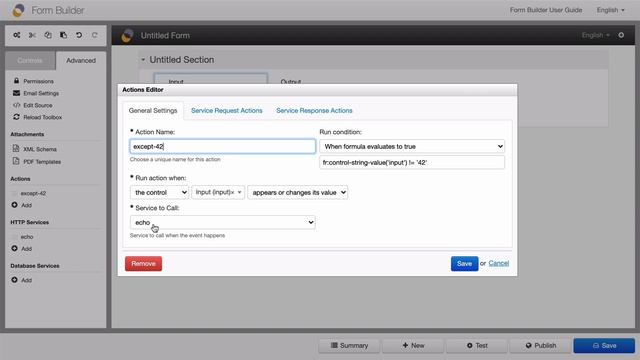Click the Undo arrow icon
This screenshot has width=640, height=360.
click(79, 35)
